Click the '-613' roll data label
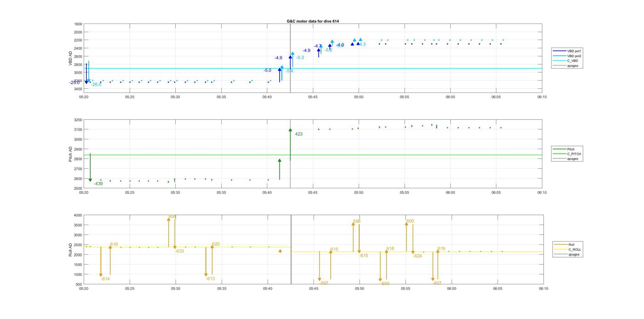 [x=210, y=279]
